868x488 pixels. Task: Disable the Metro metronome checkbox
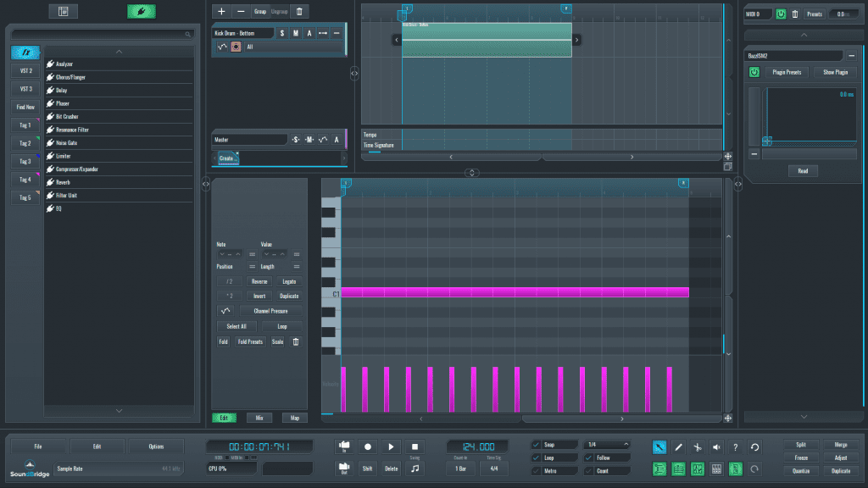(x=536, y=470)
